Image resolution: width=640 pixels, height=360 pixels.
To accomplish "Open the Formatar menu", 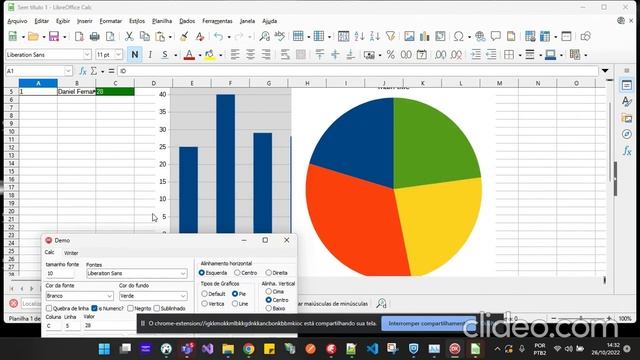I will point(111,21).
